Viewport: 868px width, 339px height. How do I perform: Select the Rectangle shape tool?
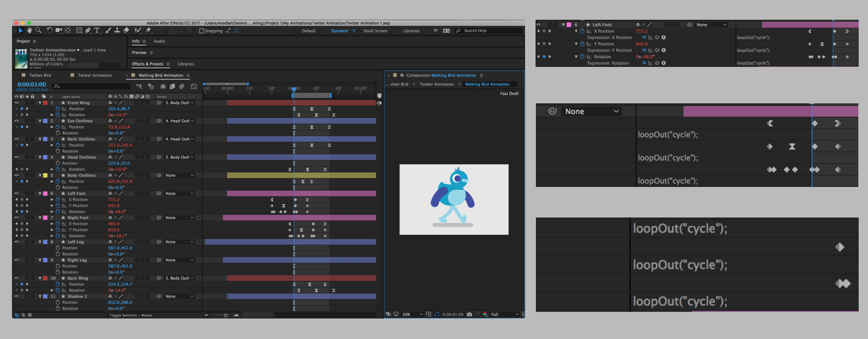[x=79, y=31]
